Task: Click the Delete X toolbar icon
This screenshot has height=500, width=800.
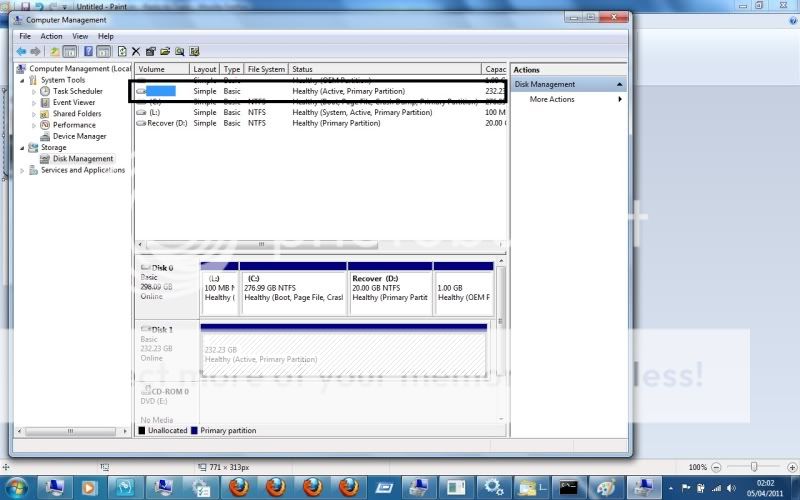Action: pyautogui.click(x=136, y=51)
